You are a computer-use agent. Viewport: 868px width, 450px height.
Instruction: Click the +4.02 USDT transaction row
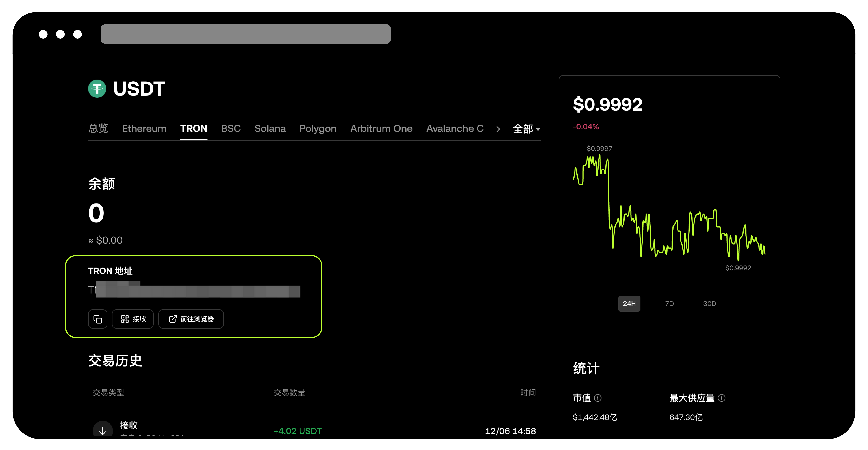click(x=298, y=431)
